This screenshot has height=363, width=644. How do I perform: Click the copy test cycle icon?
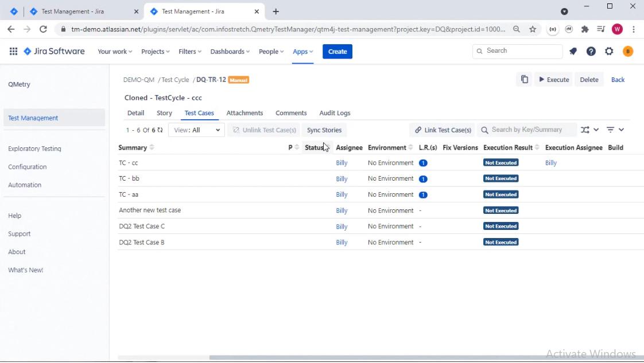(524, 80)
